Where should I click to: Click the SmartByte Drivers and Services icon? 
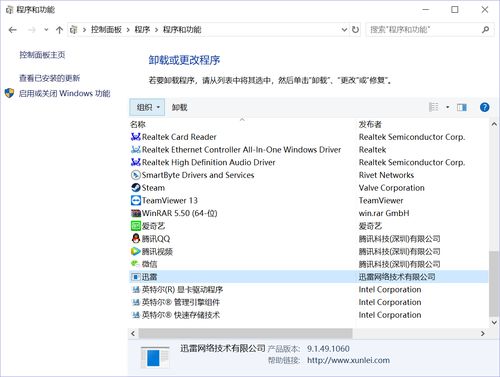pyautogui.click(x=136, y=175)
